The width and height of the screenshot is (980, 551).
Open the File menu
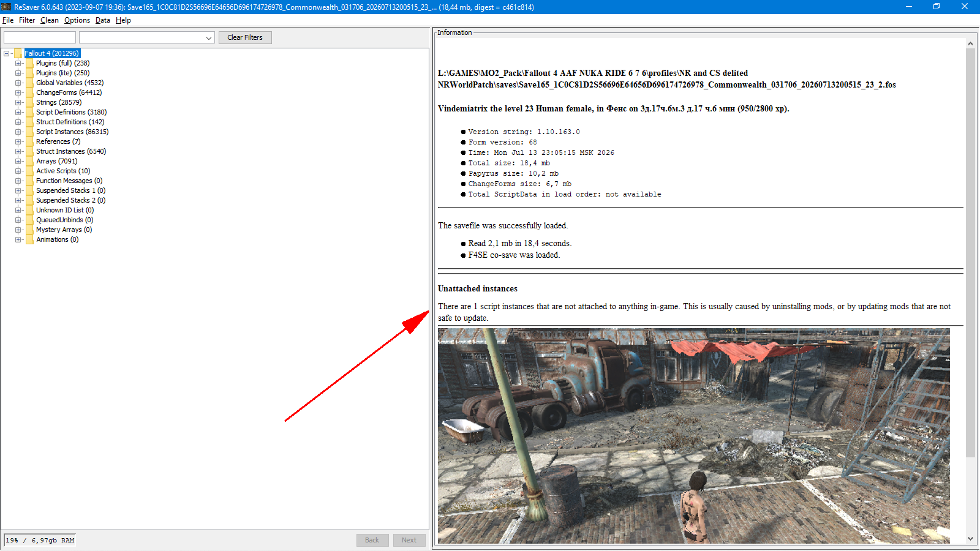(x=8, y=20)
